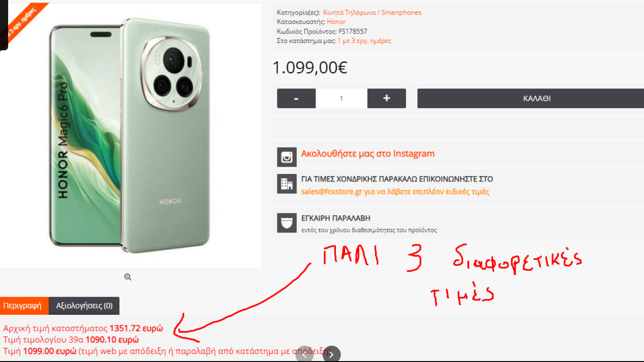Click the Ακολουθήστε μας στο Instagram link
This screenshot has height=362, width=644.
(368, 154)
